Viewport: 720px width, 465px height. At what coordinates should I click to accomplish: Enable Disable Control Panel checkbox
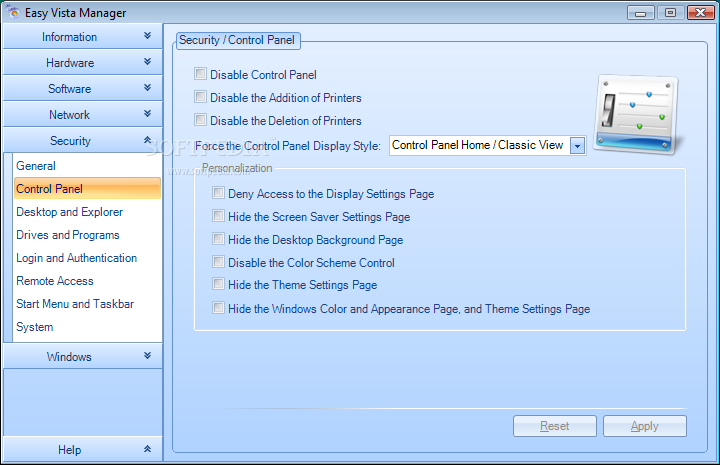tap(201, 74)
